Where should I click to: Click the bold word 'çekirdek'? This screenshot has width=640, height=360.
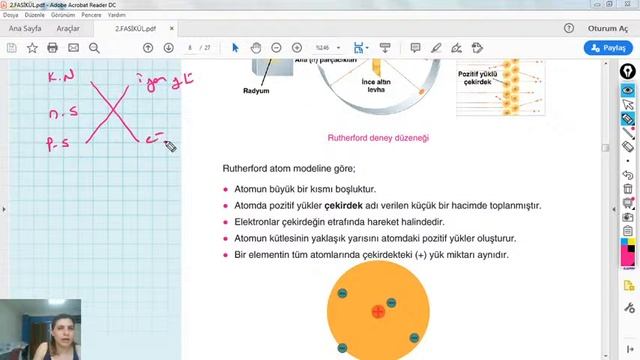pyautogui.click(x=343, y=206)
